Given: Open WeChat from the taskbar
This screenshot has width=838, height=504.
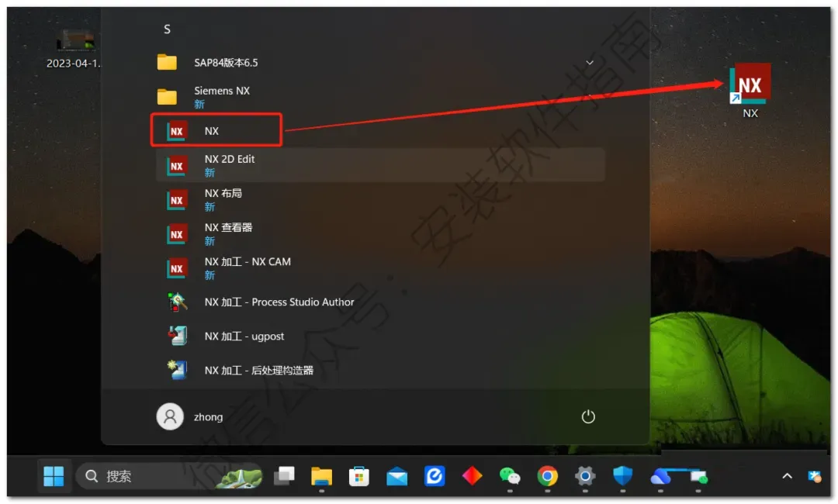Looking at the screenshot, I should coord(509,475).
